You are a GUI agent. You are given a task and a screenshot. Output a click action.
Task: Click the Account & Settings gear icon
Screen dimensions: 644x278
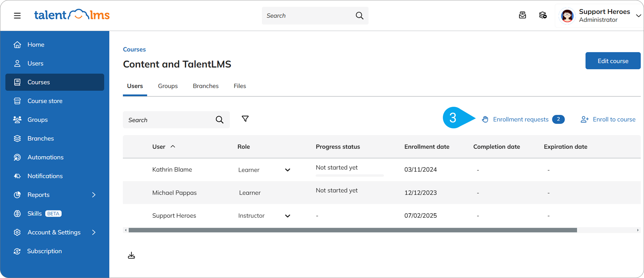17,232
